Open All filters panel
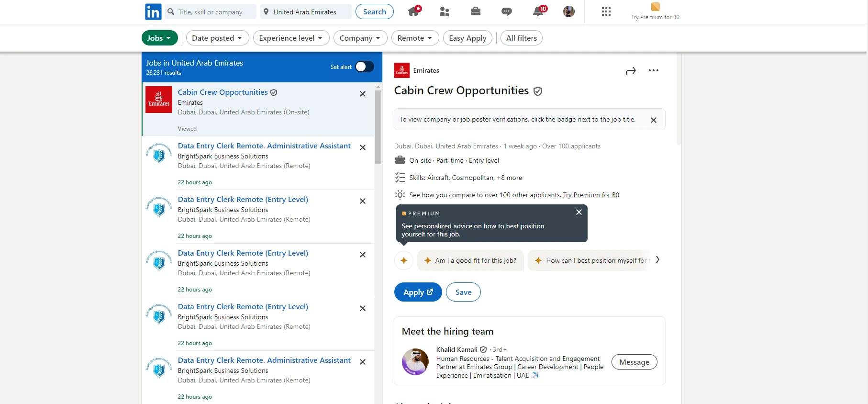868x404 pixels. (522, 38)
